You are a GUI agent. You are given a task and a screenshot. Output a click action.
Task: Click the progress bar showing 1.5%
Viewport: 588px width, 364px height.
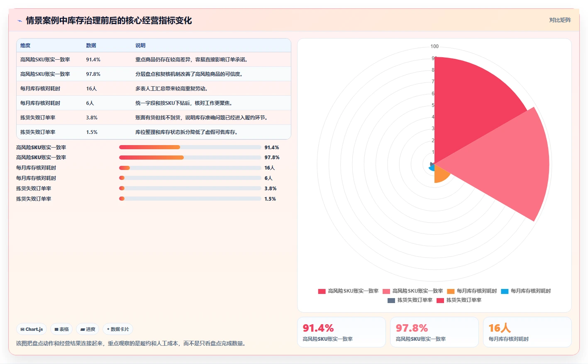click(x=190, y=199)
